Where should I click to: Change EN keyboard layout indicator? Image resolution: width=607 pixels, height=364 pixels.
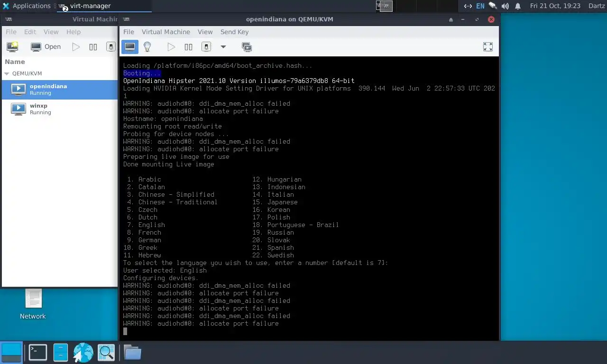tap(480, 6)
